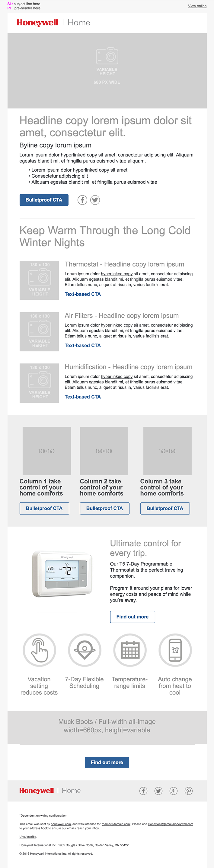This screenshot has width=214, height=868.
Task: Click the Pinterest icon in the footer
Action: click(189, 791)
